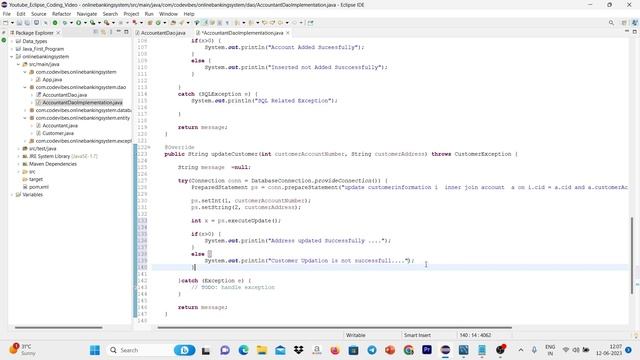Collapse the com.codevibes.onlinebankingsystem.entity package
The height and width of the screenshot is (360, 640).
[x=25, y=118]
